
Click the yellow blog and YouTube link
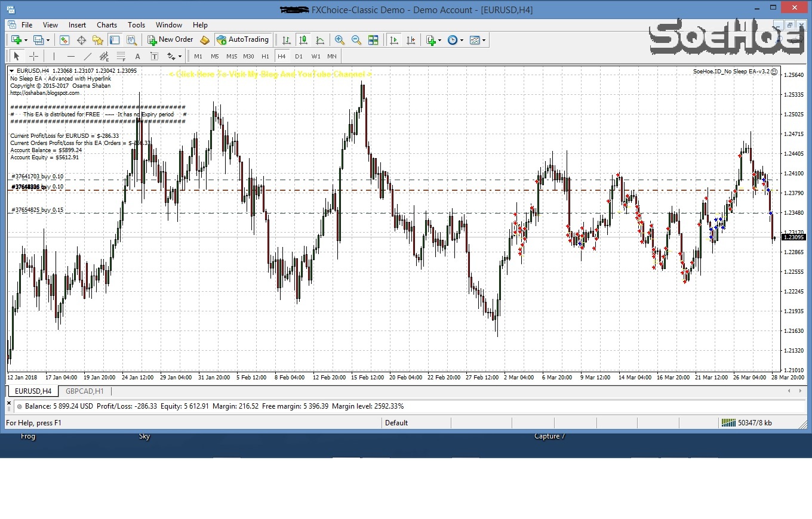[x=270, y=74]
